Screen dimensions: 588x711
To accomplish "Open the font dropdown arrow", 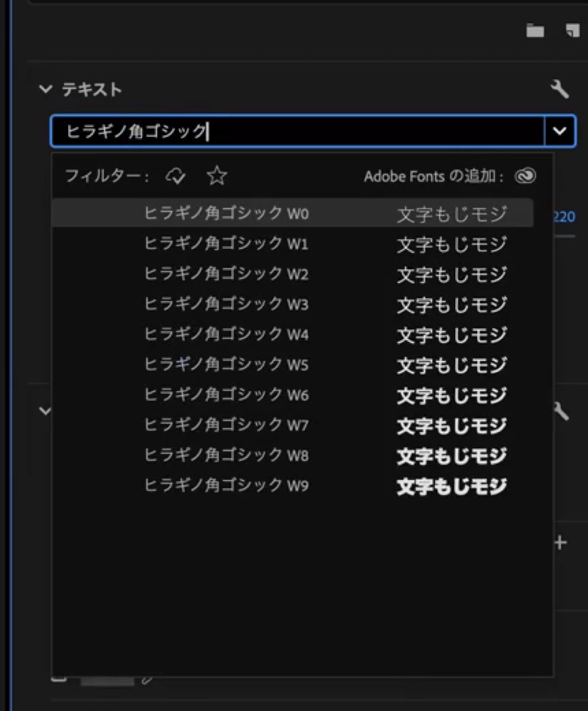I will (x=560, y=131).
